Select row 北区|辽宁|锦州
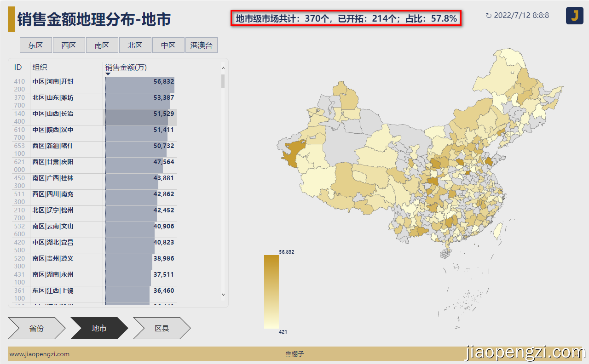Screen dimensions: 589x364 pyautogui.click(x=94, y=214)
